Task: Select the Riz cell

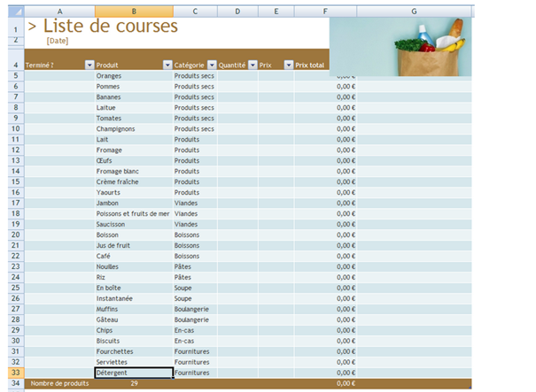Action: [134, 277]
